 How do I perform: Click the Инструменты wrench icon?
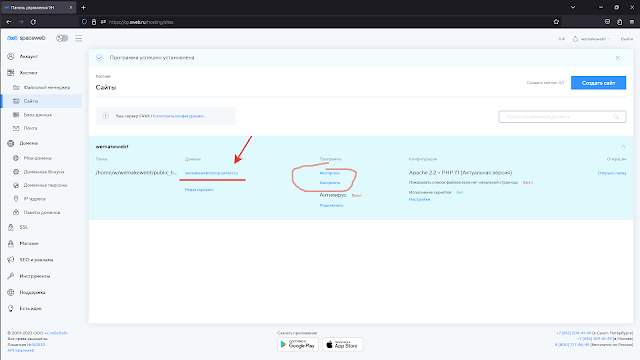pyautogui.click(x=11, y=276)
